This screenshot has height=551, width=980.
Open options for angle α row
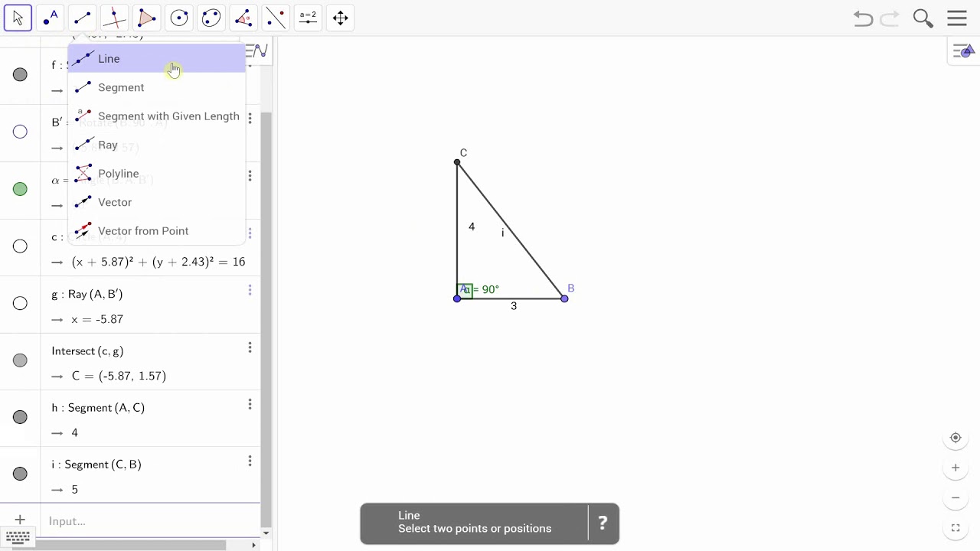pos(250,176)
